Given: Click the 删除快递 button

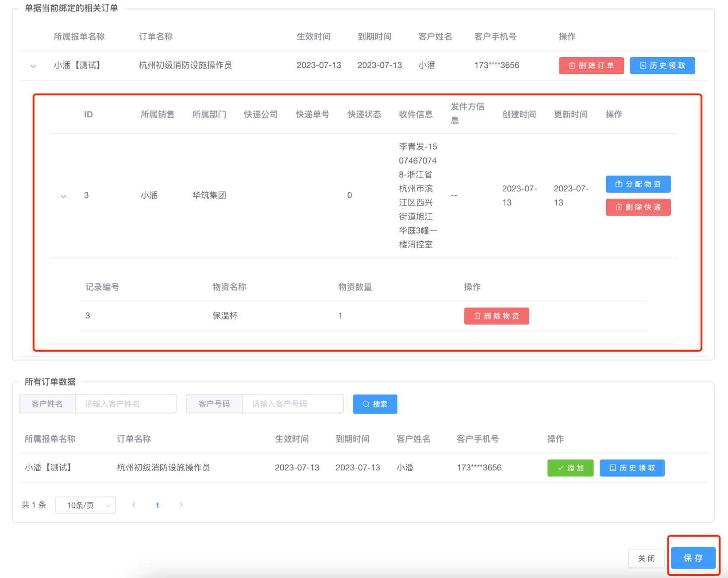Looking at the screenshot, I should click(x=638, y=207).
